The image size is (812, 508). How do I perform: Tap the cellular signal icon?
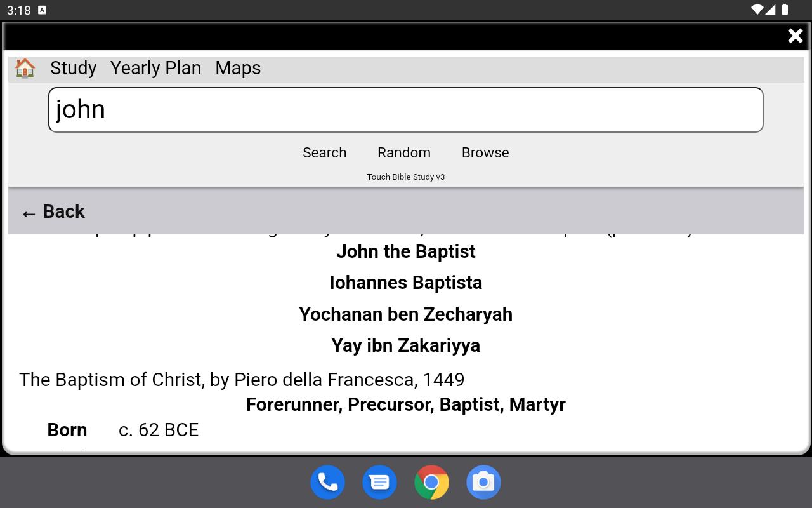pyautogui.click(x=770, y=10)
